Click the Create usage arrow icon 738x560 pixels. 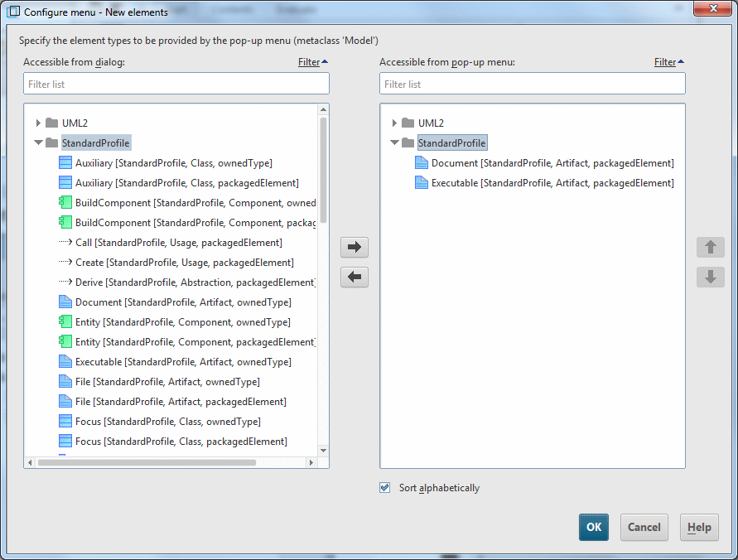point(65,262)
